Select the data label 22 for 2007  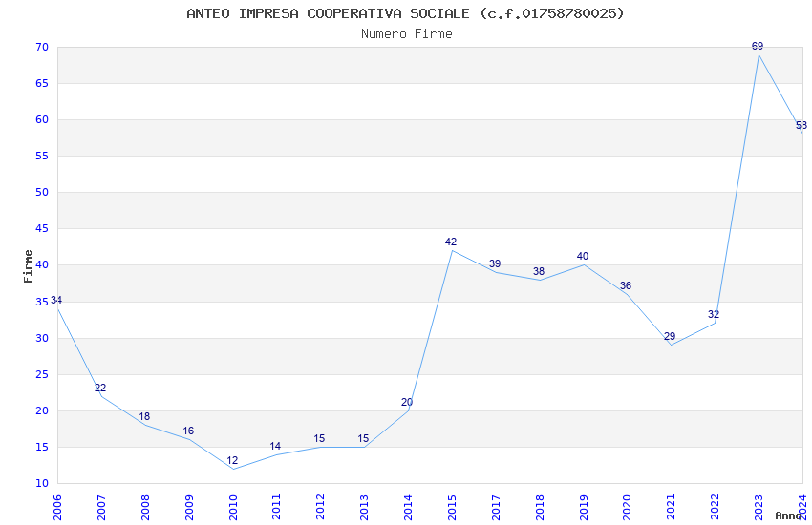[x=100, y=388]
